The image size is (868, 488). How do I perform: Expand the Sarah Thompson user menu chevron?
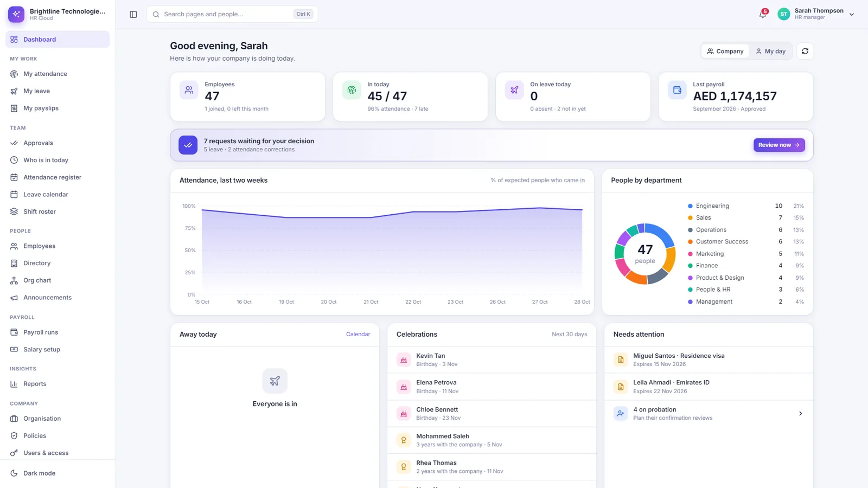(x=852, y=15)
